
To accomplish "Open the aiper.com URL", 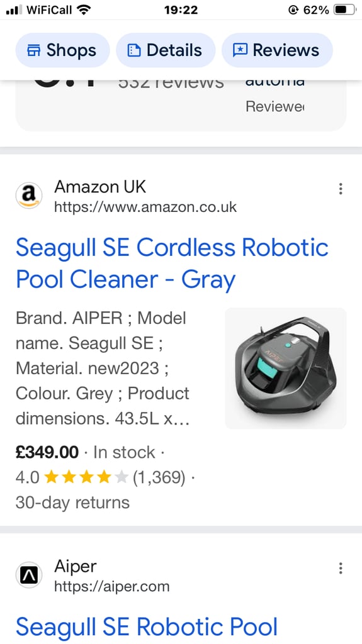I will (112, 586).
